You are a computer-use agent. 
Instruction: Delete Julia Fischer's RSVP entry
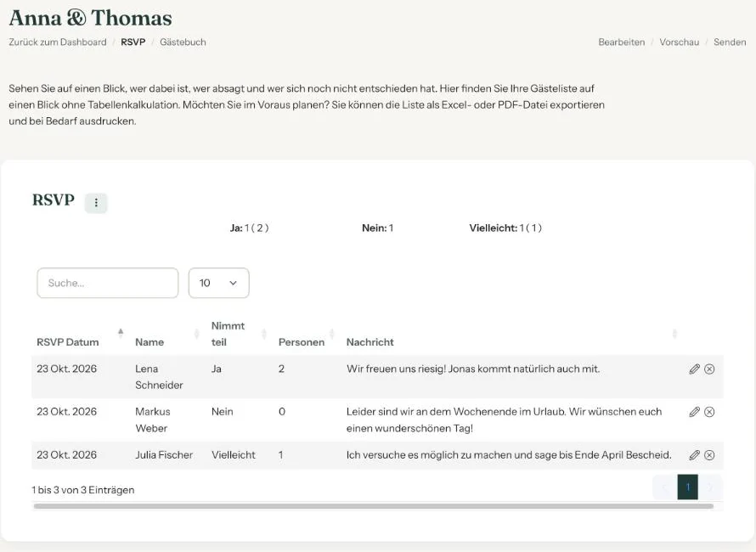click(x=709, y=455)
